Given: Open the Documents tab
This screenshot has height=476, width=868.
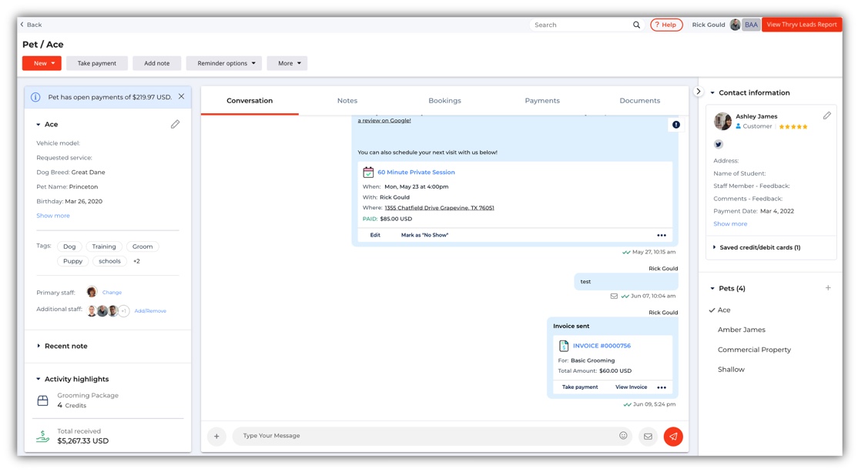Looking at the screenshot, I should 639,101.
